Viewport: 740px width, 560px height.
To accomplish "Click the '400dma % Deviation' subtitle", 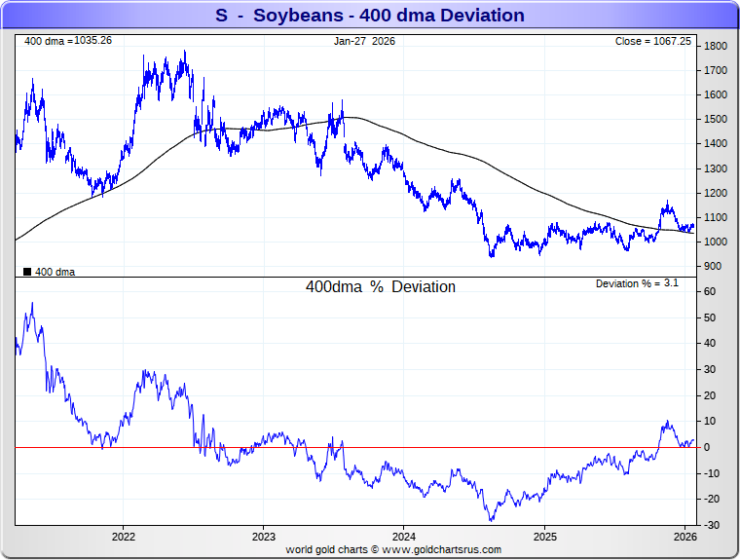I will point(381,286).
